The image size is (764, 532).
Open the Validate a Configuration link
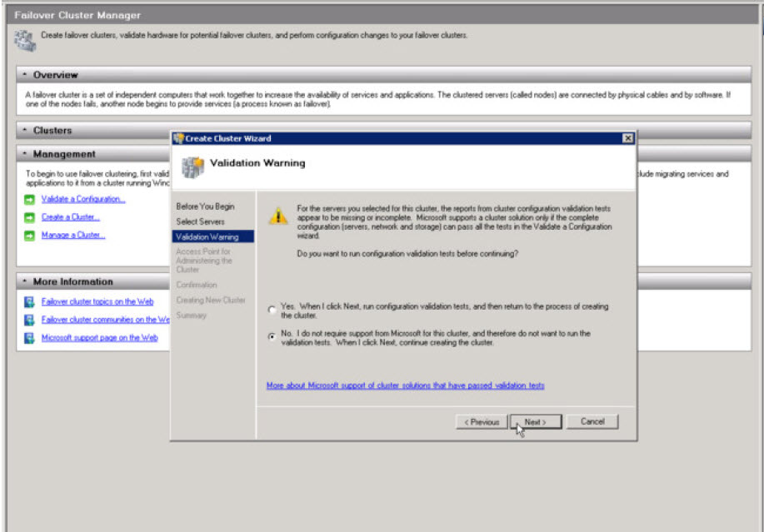[83, 199]
